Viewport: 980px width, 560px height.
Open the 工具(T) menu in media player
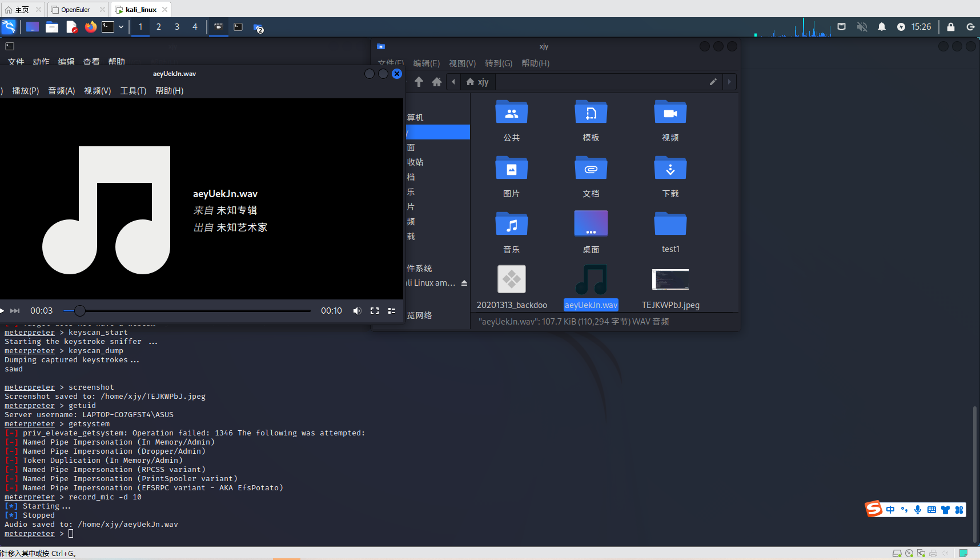(x=133, y=91)
